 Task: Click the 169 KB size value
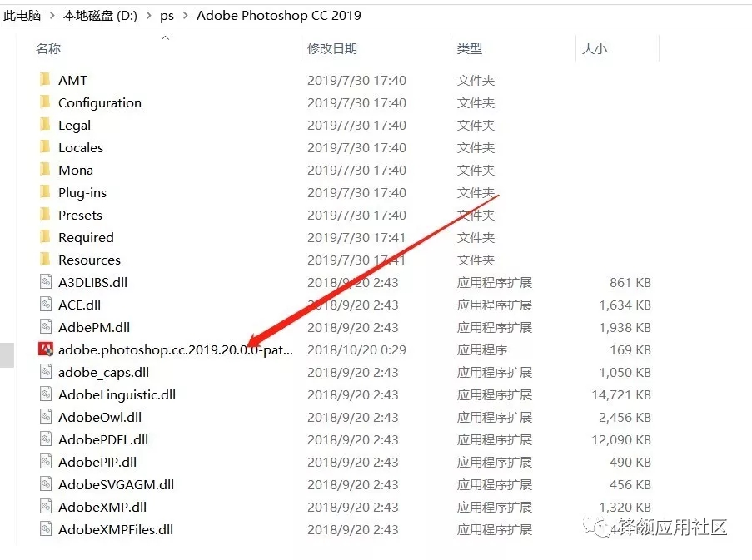pos(630,349)
